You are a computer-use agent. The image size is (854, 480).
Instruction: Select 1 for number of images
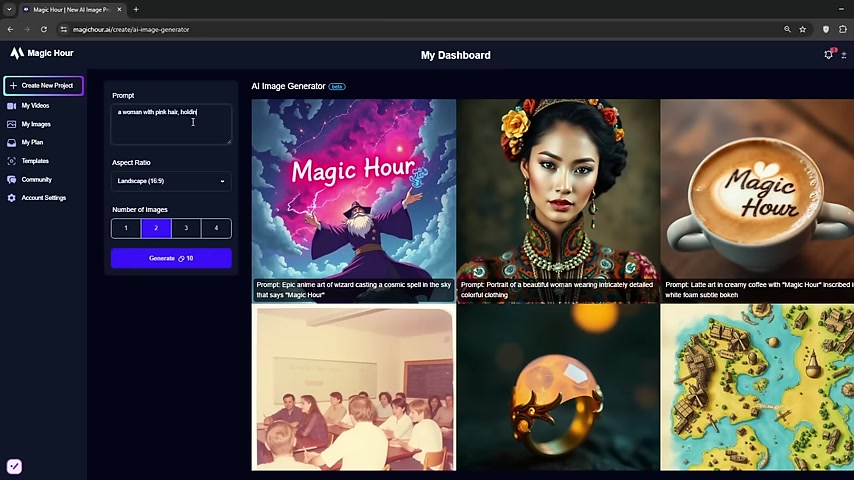126,228
